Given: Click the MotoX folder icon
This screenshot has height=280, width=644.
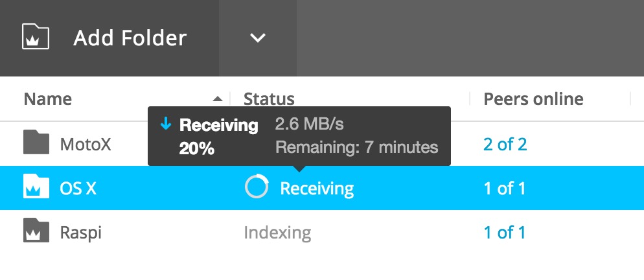Looking at the screenshot, I should tap(36, 142).
